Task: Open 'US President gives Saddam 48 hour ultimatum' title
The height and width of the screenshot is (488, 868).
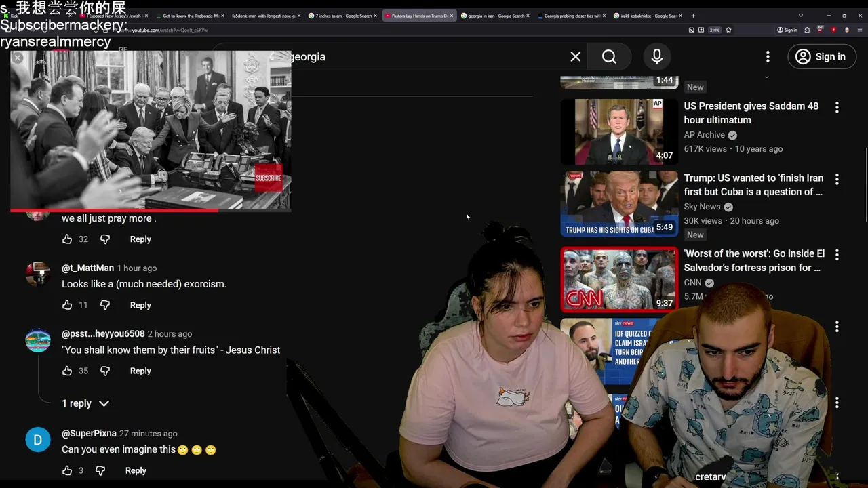Action: 751,113
